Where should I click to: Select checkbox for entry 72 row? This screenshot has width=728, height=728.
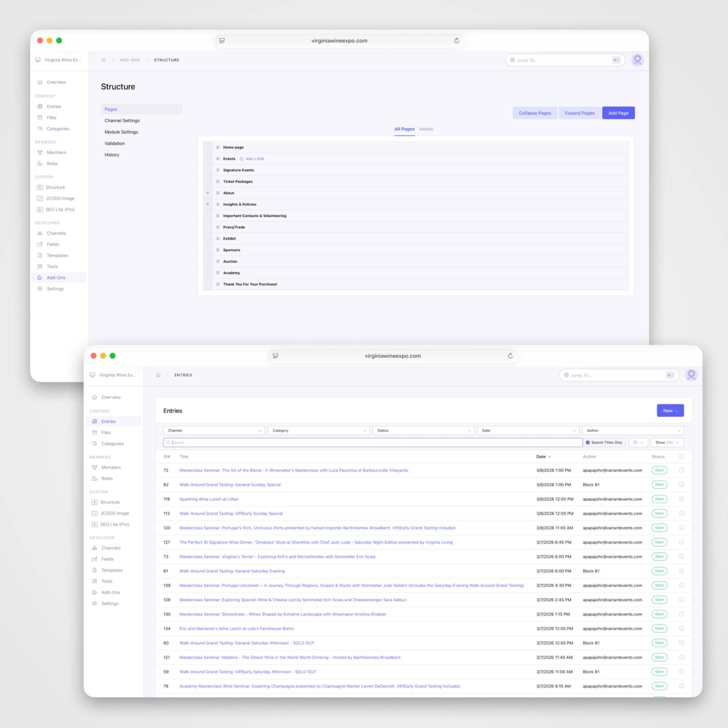click(681, 470)
